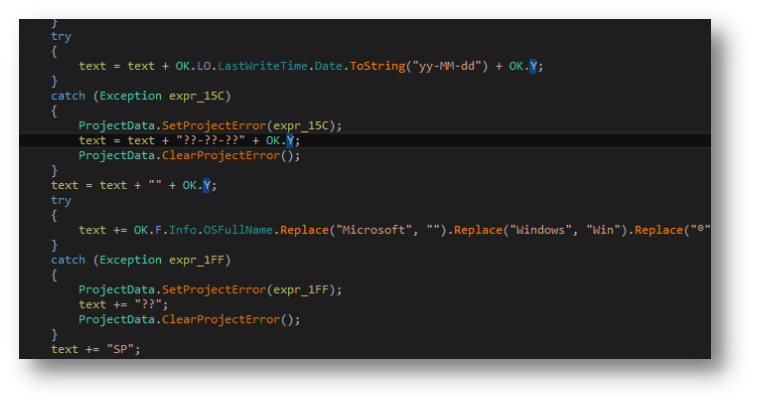The height and width of the screenshot is (405, 757).
Task: Click expr_15C in the catch declaration
Action: pyautogui.click(x=196, y=96)
